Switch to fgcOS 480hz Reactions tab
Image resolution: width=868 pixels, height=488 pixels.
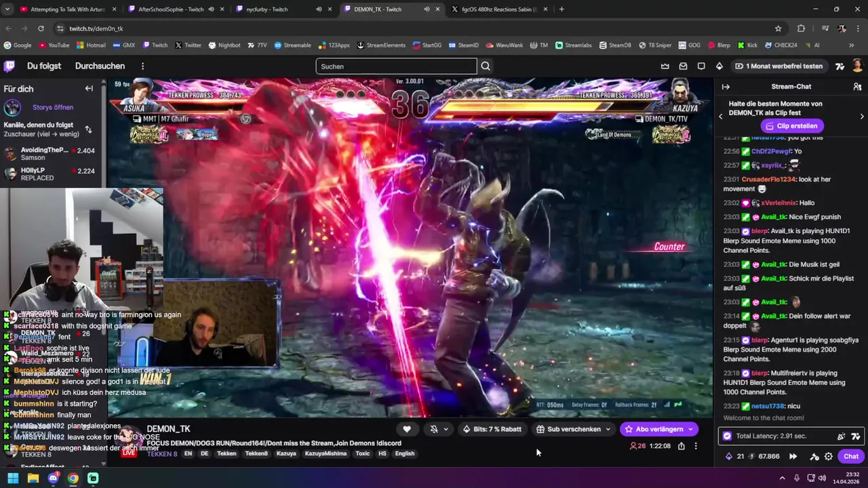click(x=500, y=9)
